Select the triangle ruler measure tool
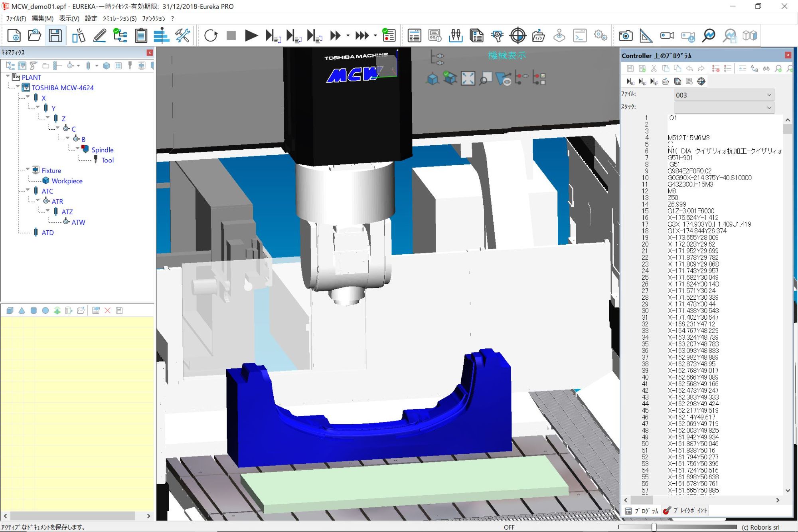This screenshot has height=532, width=798. 646,36
